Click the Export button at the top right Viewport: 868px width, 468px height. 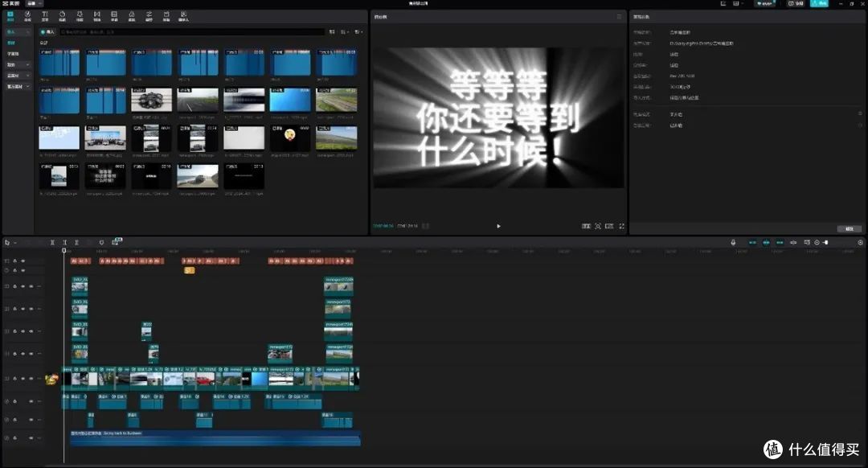[x=819, y=3]
